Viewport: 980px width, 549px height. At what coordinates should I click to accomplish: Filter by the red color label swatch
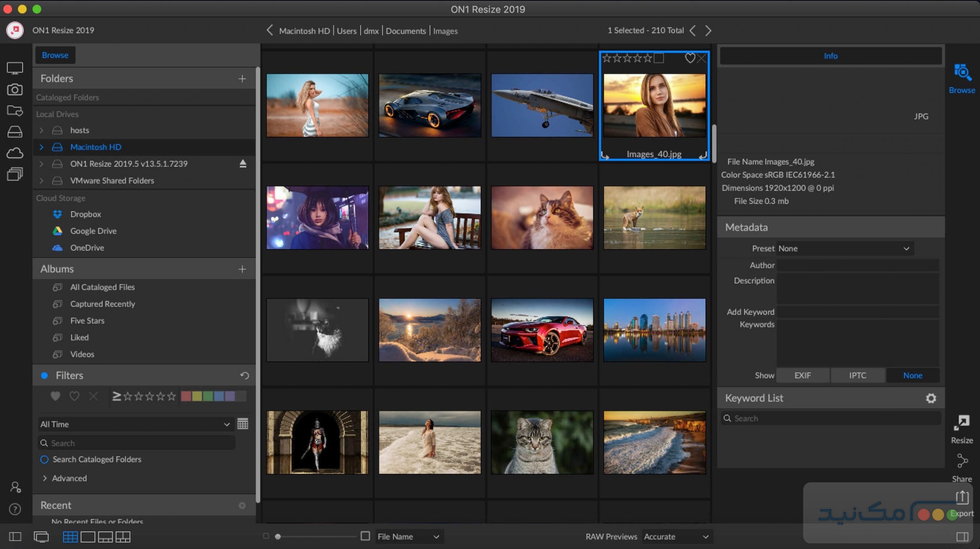[186, 396]
